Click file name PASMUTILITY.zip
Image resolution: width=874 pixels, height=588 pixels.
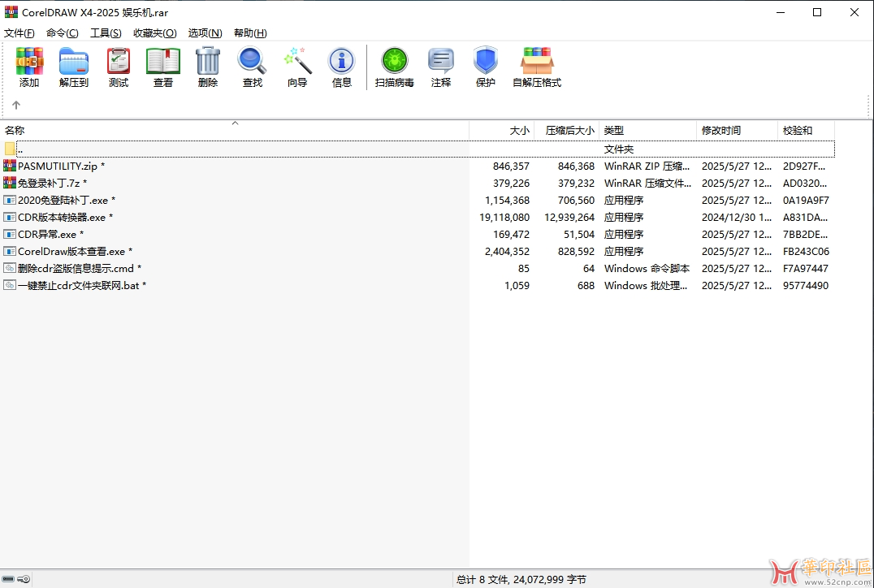(58, 166)
